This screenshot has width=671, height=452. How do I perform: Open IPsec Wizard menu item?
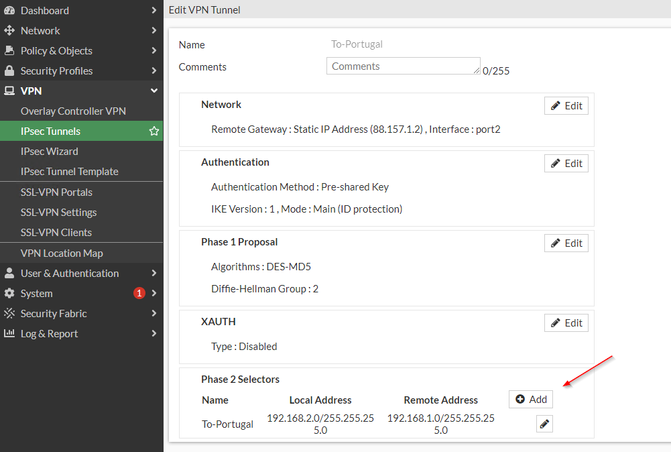[x=49, y=151]
